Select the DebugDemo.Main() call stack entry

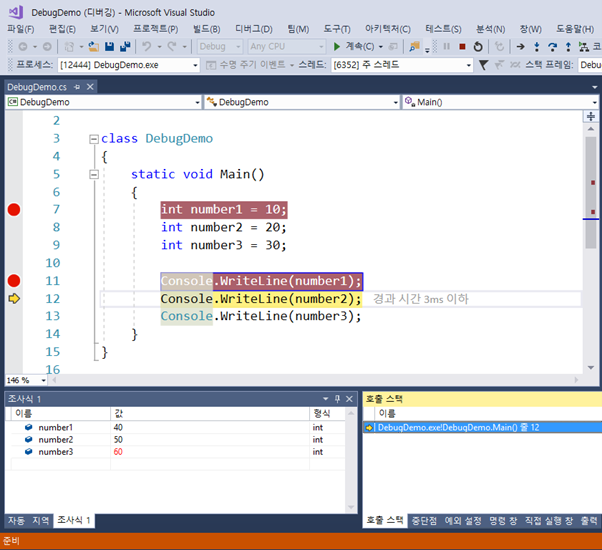pos(456,427)
